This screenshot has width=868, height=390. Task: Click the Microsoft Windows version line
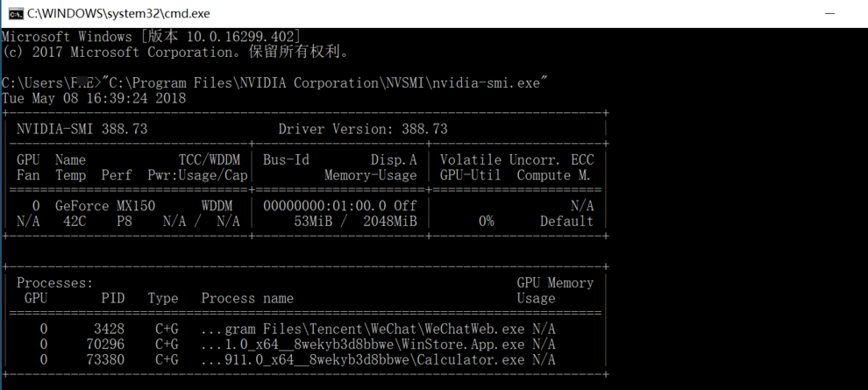coord(151,37)
